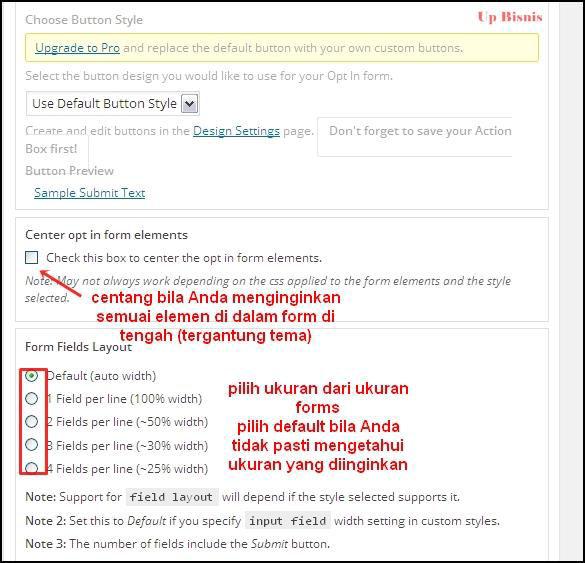Choose 3 Fields per line (~30% width)

(x=31, y=445)
